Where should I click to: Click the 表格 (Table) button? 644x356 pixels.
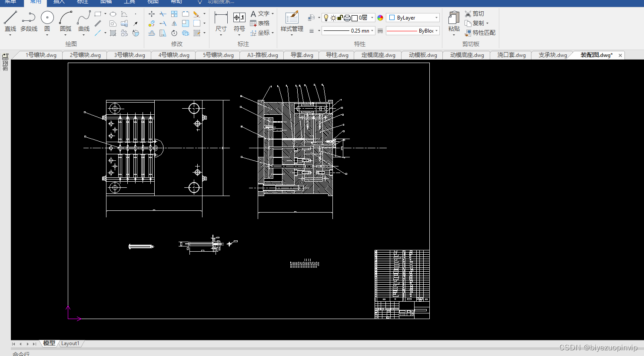pos(260,23)
